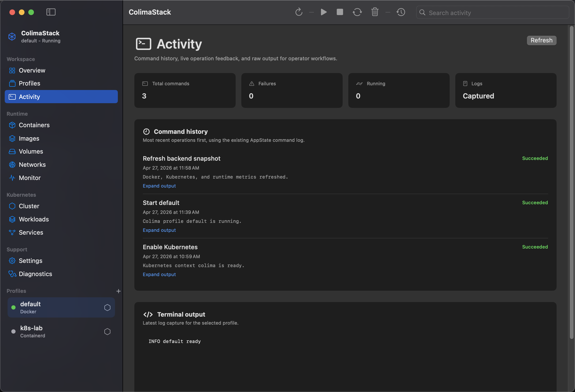Go to Monitor in sidebar

tap(61, 178)
